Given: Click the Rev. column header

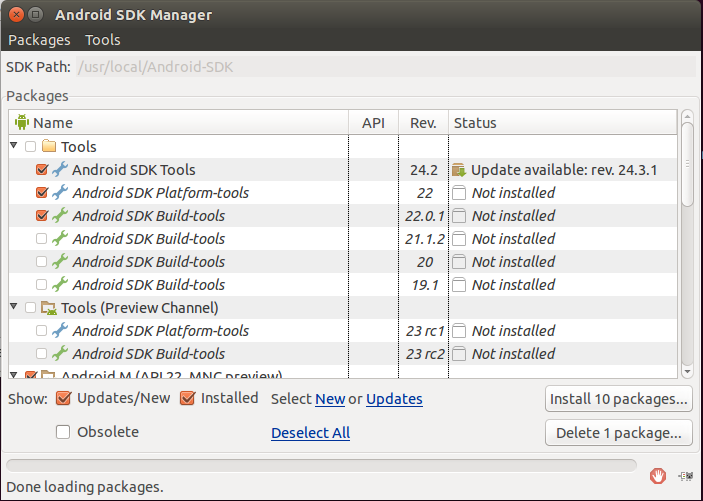Looking at the screenshot, I should 423,122.
